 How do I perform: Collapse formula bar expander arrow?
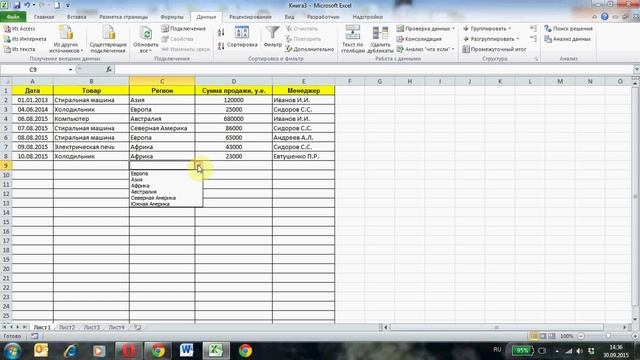(x=636, y=69)
